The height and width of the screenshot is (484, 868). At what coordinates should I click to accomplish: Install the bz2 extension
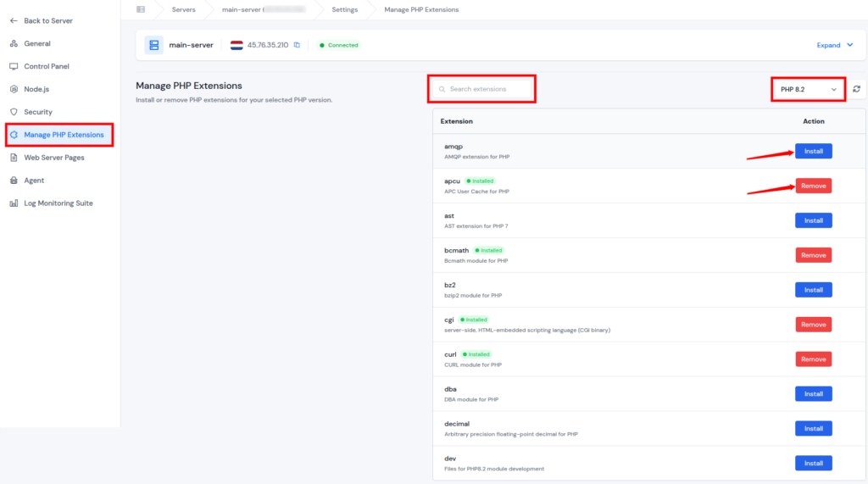coord(813,290)
